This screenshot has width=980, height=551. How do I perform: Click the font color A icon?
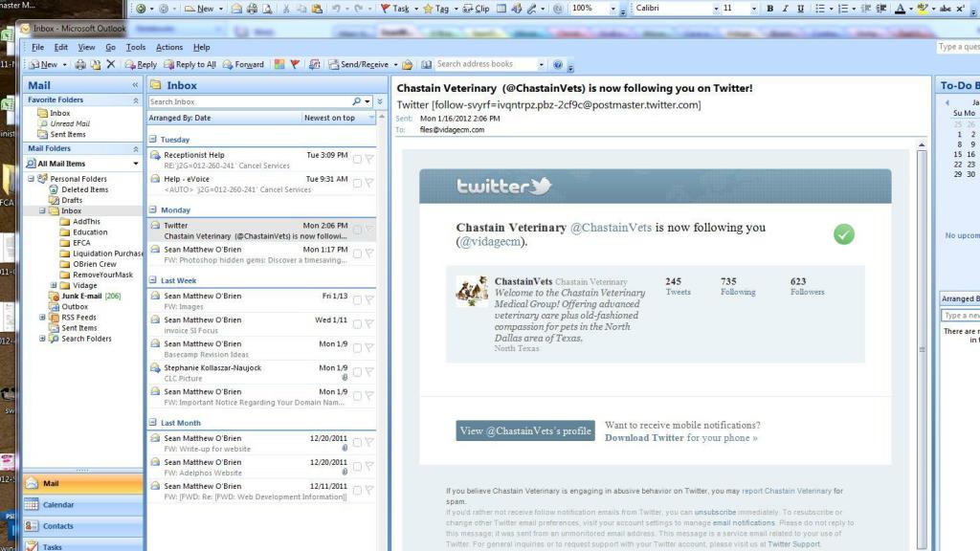(x=900, y=8)
